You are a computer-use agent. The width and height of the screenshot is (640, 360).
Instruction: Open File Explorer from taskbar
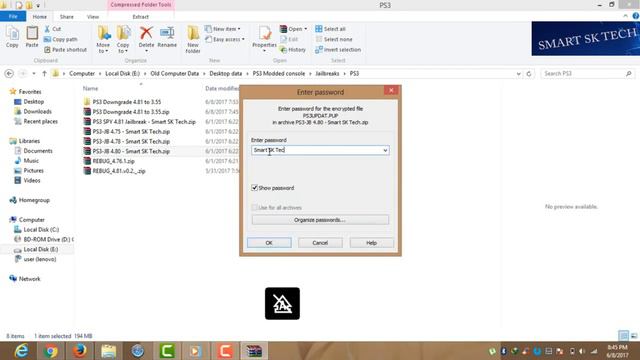109,351
